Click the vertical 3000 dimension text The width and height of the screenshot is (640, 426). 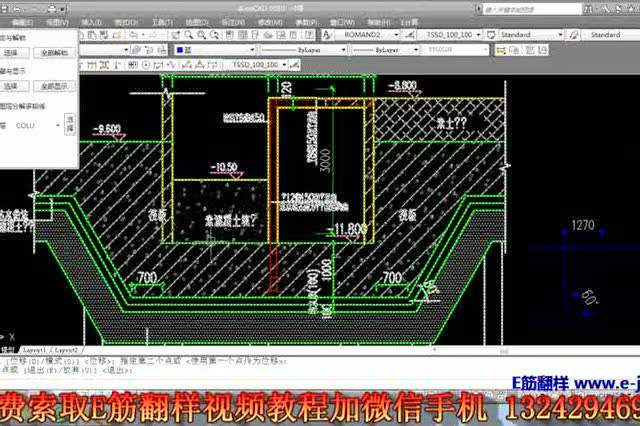point(326,160)
